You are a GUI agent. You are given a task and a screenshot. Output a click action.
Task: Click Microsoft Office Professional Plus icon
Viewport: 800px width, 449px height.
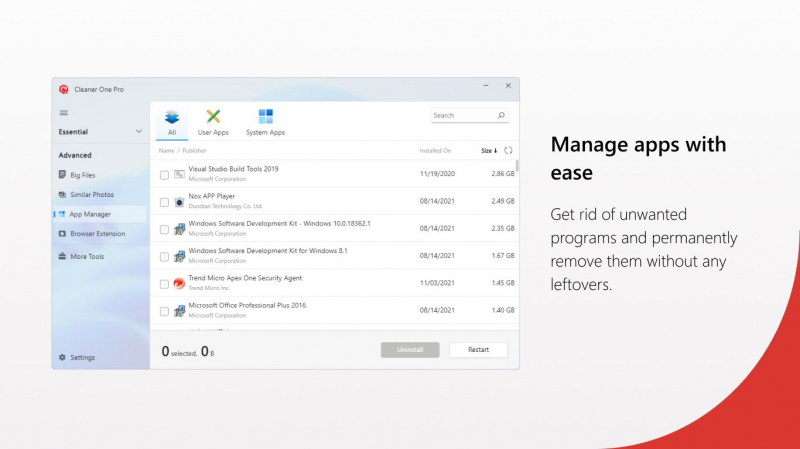(x=179, y=311)
